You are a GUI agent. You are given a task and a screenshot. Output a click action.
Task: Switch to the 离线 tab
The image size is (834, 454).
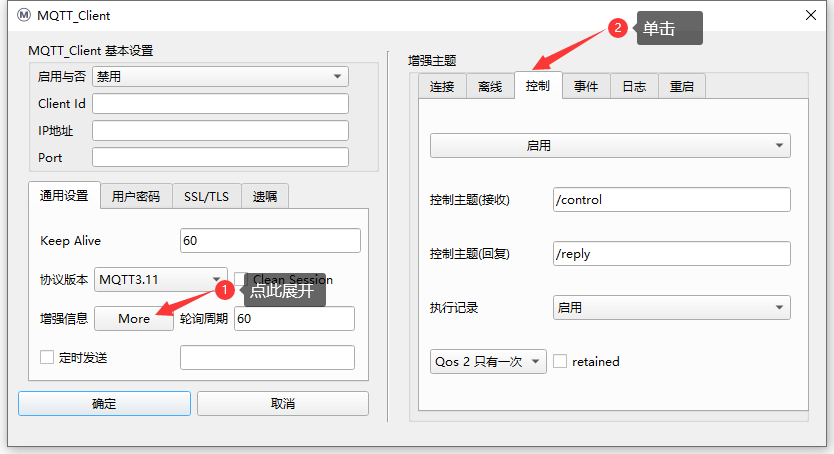pos(490,87)
